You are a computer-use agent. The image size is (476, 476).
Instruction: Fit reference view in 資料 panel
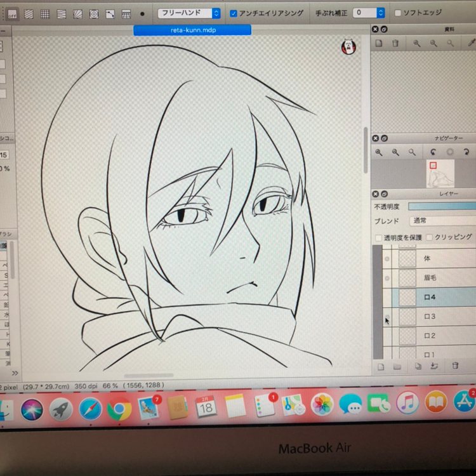[450, 43]
